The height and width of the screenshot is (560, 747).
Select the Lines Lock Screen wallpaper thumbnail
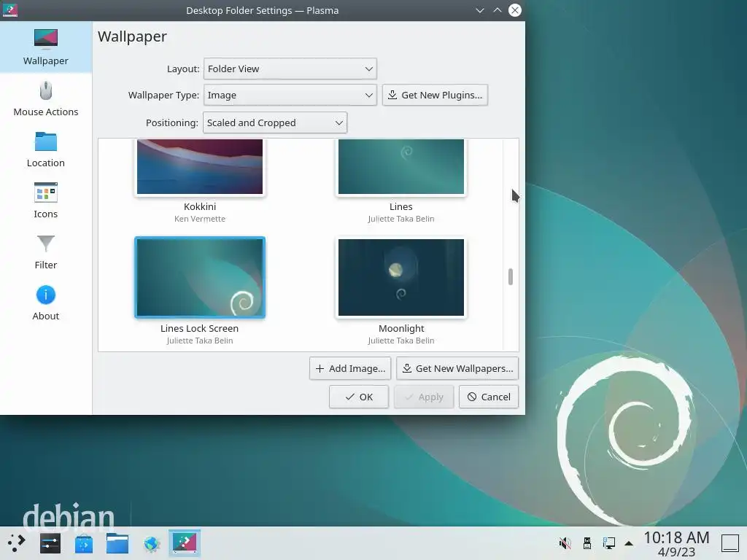200,277
